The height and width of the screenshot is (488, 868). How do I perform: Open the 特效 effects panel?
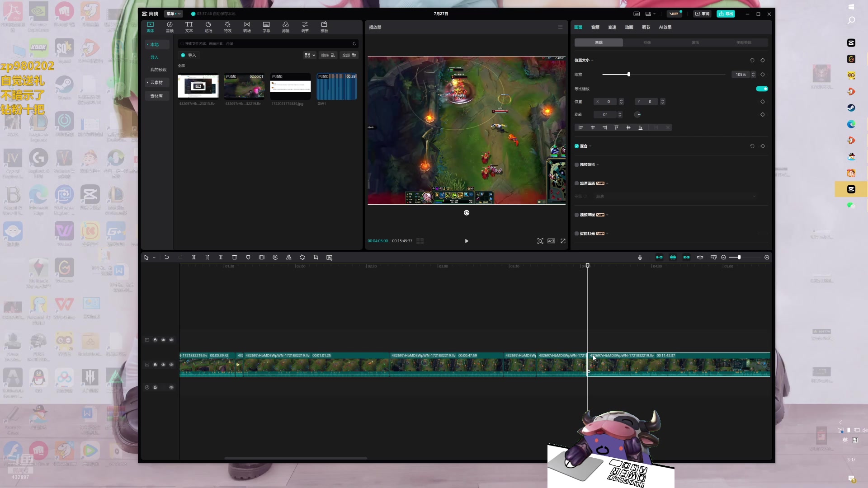(x=227, y=27)
